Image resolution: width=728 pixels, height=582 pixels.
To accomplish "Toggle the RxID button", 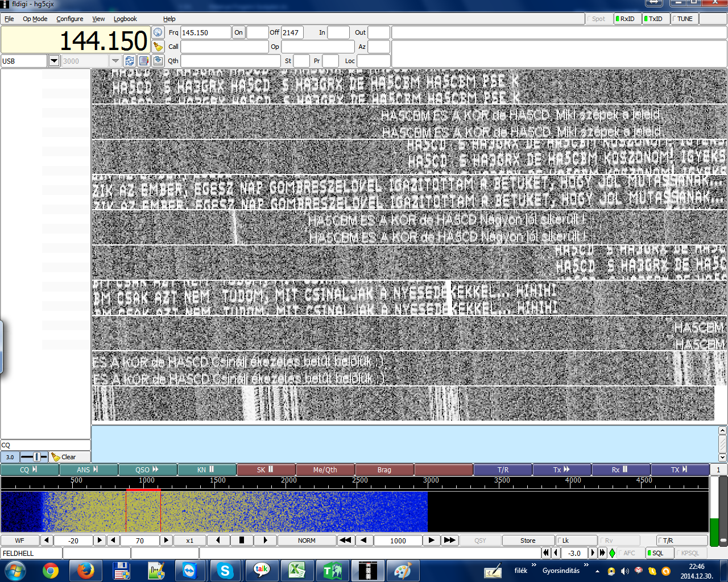I will pyautogui.click(x=627, y=19).
